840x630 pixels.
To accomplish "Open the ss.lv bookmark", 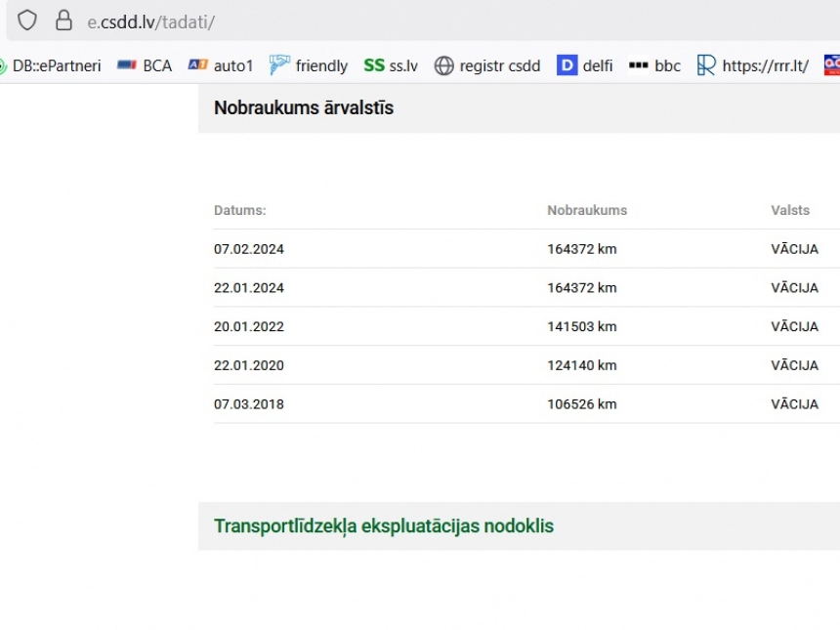I will coord(391,65).
